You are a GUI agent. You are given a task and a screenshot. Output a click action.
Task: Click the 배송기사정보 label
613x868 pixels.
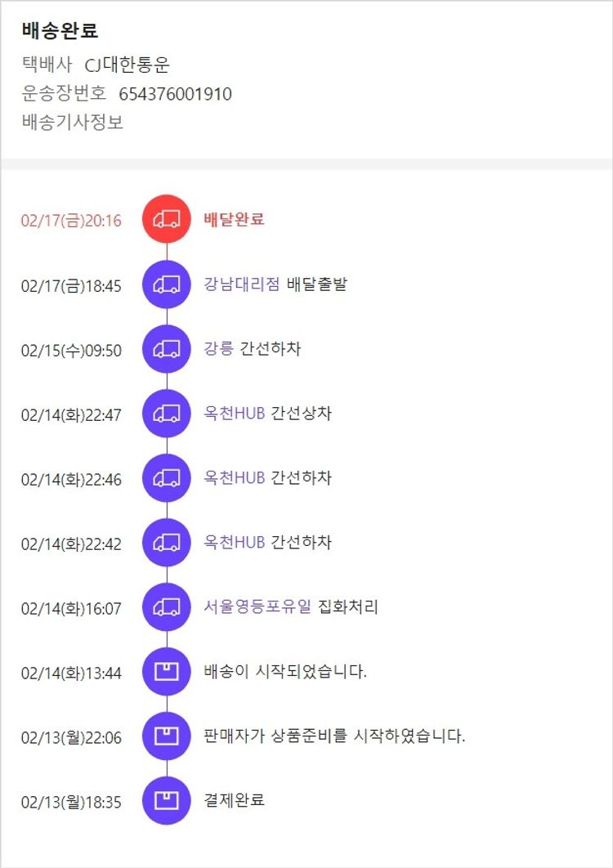point(73,123)
